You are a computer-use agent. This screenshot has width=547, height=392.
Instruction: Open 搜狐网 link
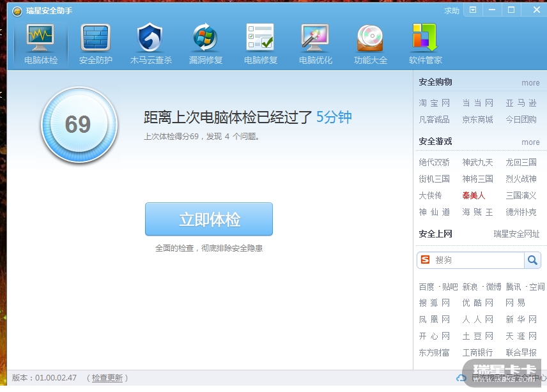pos(435,303)
